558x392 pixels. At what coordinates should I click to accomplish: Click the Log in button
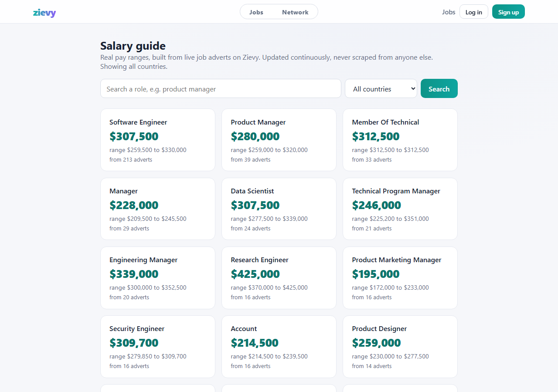pos(474,12)
